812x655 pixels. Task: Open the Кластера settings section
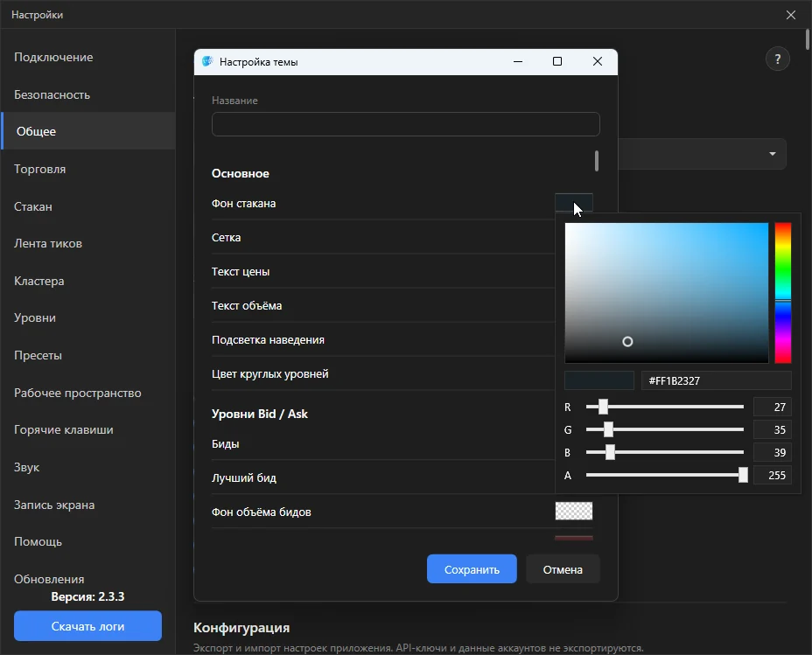click(x=88, y=281)
